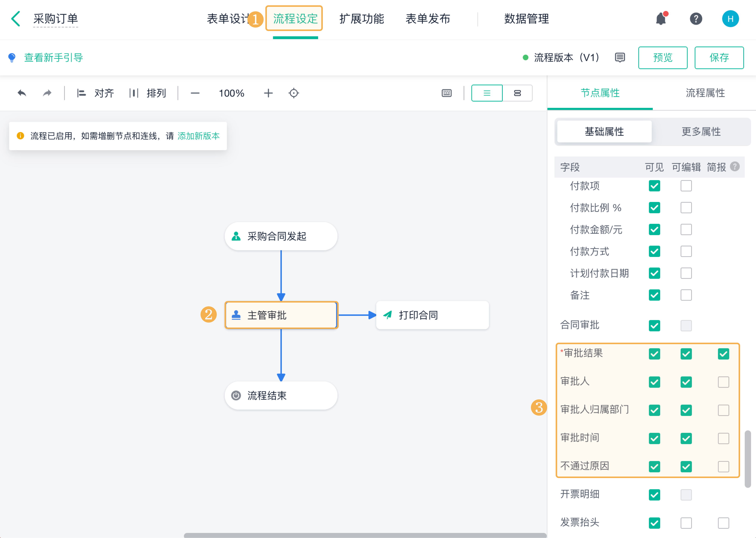Toggle the 备注 可见 checkbox
The height and width of the screenshot is (538, 756).
click(654, 295)
